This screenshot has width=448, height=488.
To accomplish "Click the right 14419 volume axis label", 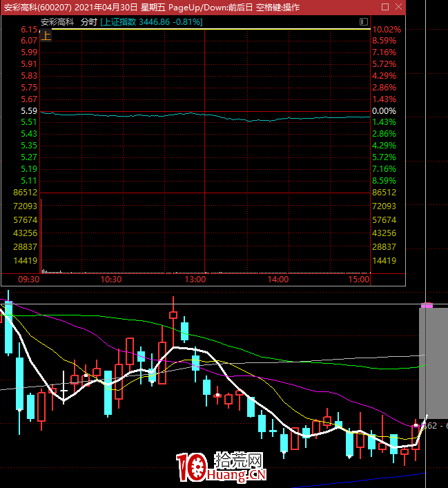I will [384, 260].
